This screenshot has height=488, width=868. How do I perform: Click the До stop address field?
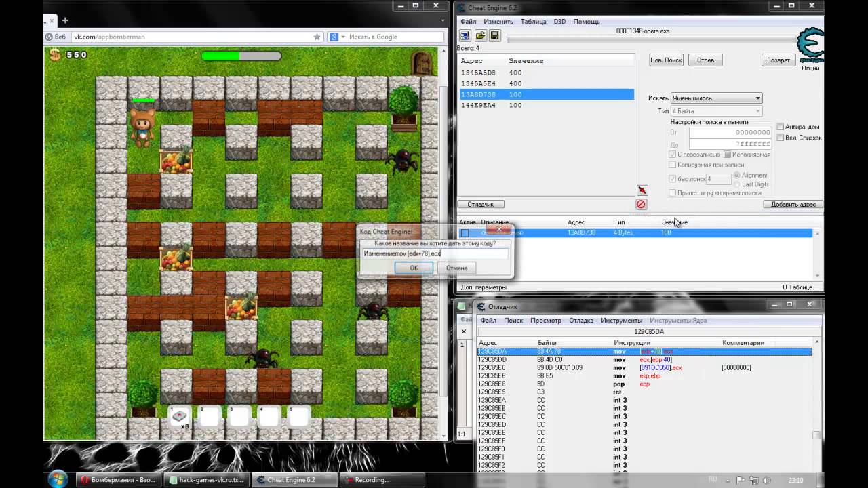730,144
